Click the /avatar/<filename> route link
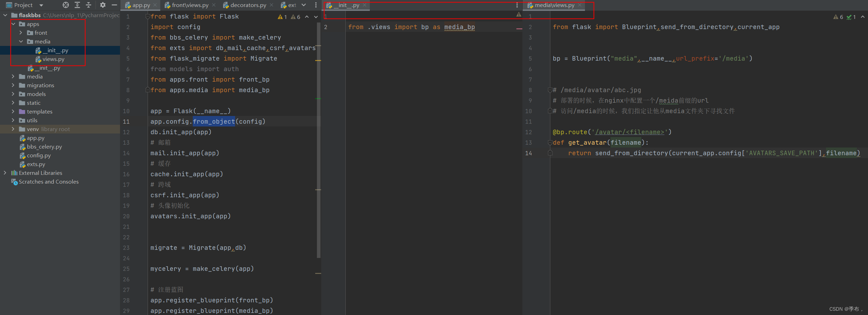868x315 pixels. click(630, 132)
